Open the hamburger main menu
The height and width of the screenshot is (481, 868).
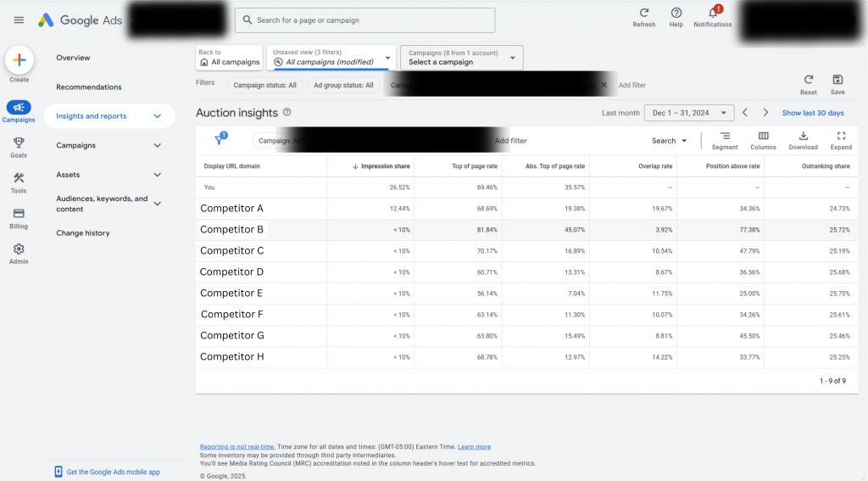click(x=19, y=20)
